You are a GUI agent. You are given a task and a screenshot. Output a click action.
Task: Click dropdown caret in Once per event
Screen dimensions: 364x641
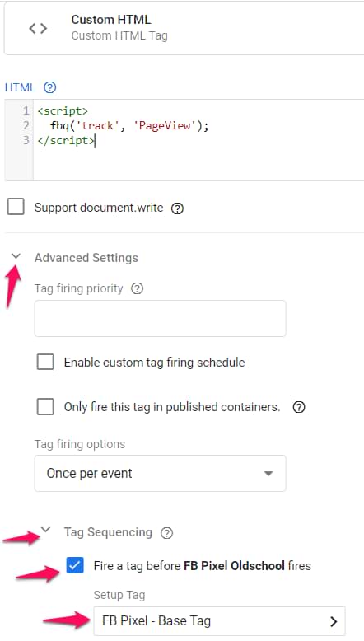click(x=268, y=474)
